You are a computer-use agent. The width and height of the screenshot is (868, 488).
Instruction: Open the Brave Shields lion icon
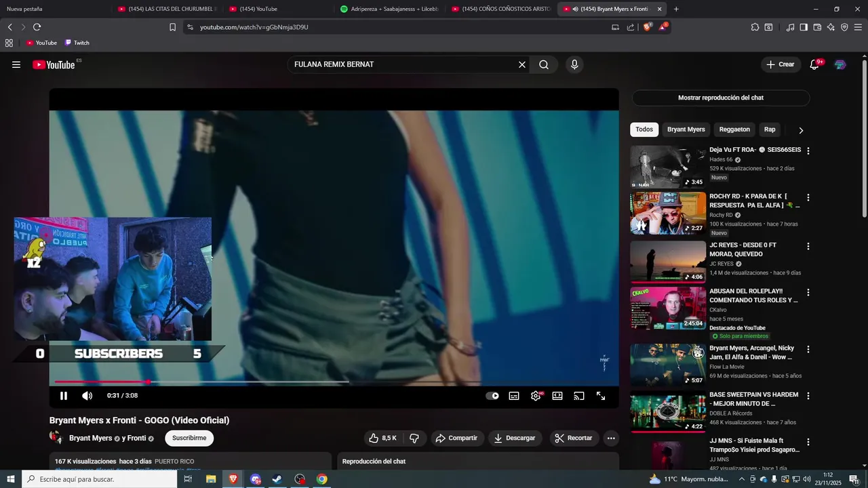[x=647, y=27]
